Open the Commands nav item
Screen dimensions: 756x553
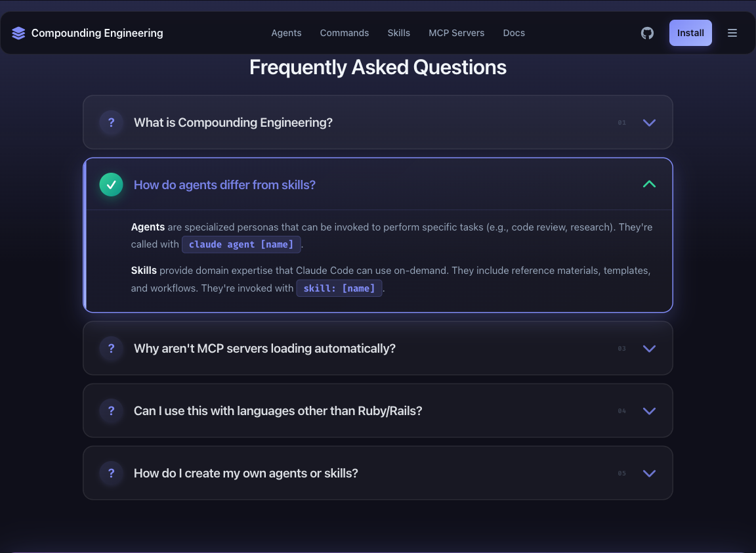[345, 33]
